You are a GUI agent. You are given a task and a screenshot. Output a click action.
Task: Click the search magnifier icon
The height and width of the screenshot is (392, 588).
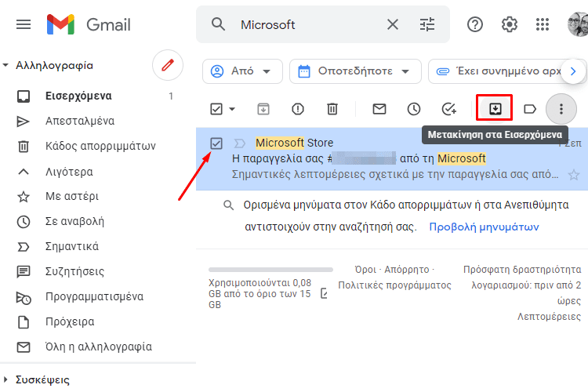point(218,24)
